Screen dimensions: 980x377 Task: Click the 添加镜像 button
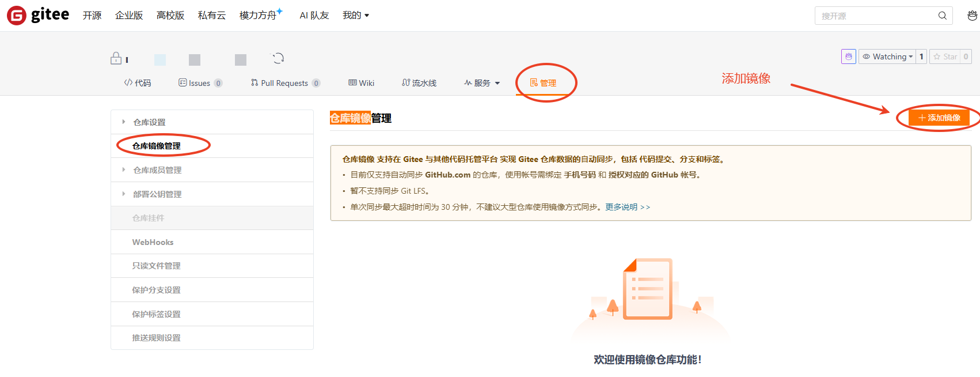click(x=939, y=118)
